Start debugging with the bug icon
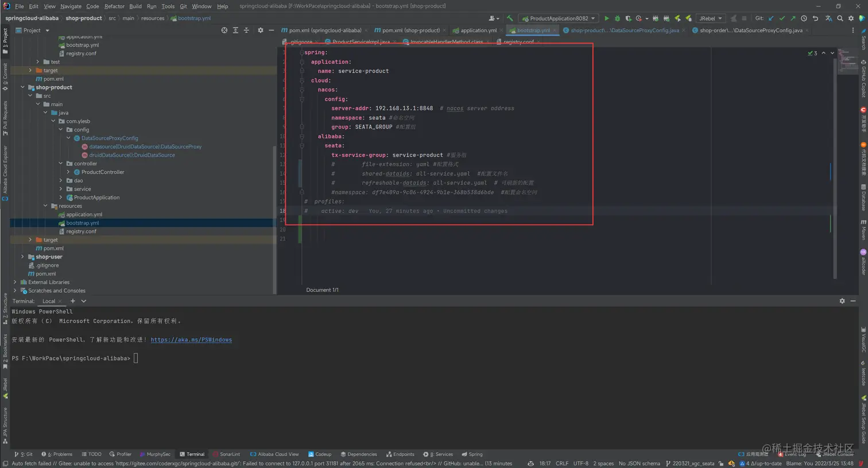 (618, 18)
